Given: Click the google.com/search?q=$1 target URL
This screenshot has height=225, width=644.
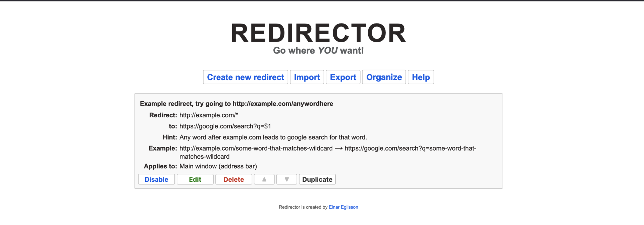Looking at the screenshot, I should (x=225, y=126).
